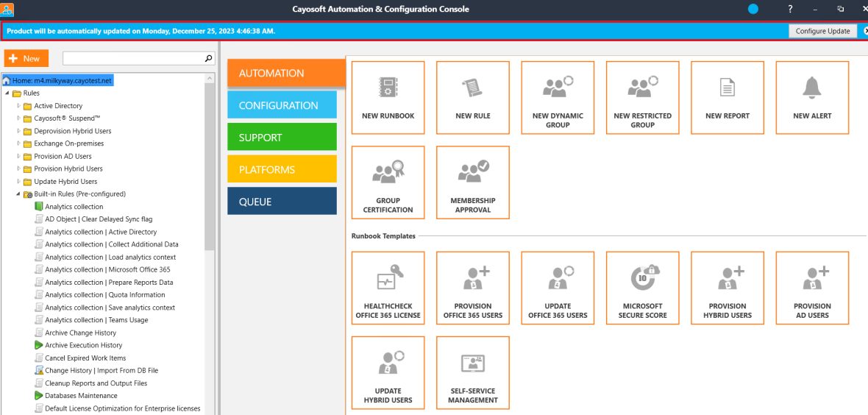Open the Microsoft Secure Score template

pyautogui.click(x=643, y=288)
